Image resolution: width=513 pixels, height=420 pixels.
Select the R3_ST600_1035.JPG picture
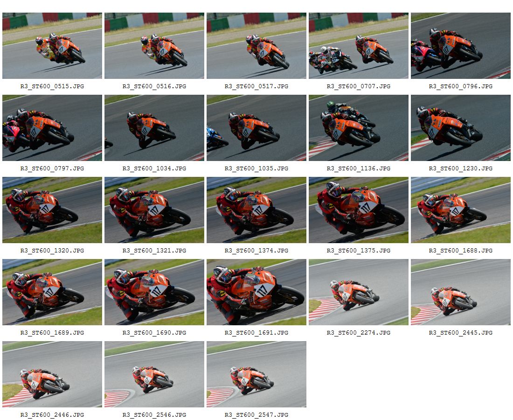(256, 128)
